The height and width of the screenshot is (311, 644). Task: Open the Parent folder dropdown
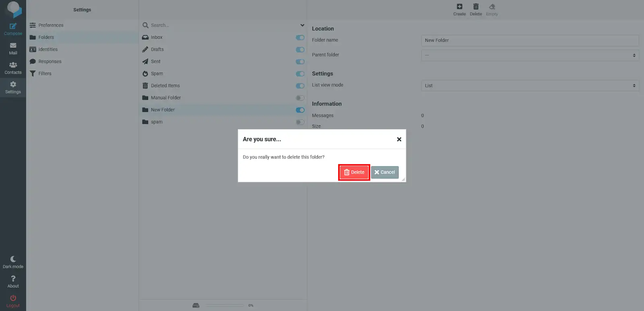(530, 55)
